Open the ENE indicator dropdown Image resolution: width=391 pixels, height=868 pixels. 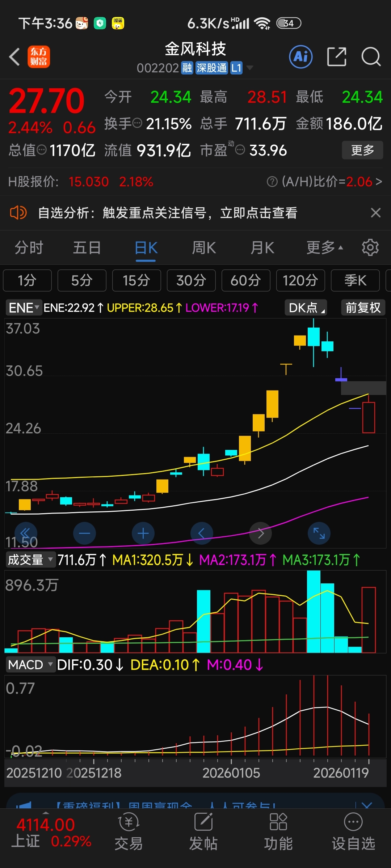coord(24,308)
